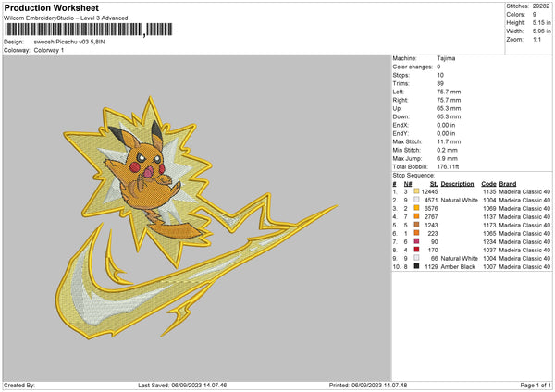The width and height of the screenshot is (555, 392).
Task: Select the "St." column header
Action: click(x=434, y=184)
